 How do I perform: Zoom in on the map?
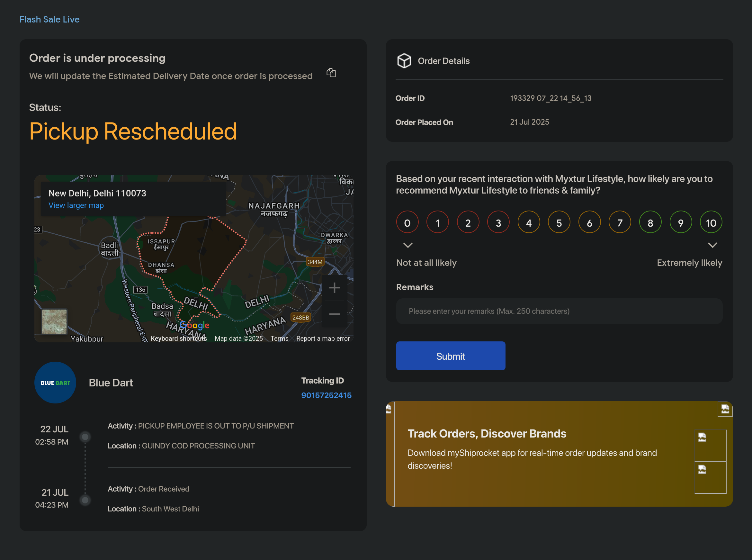(x=334, y=288)
